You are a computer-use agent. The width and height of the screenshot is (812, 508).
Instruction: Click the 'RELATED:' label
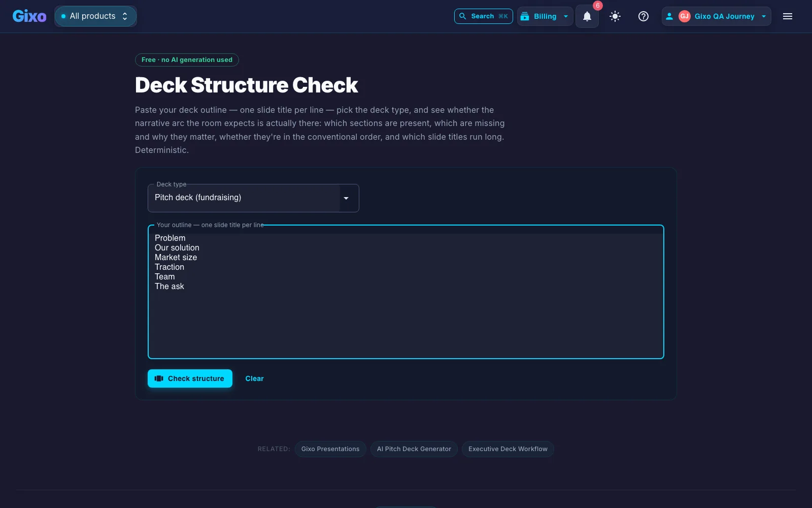[x=274, y=449]
